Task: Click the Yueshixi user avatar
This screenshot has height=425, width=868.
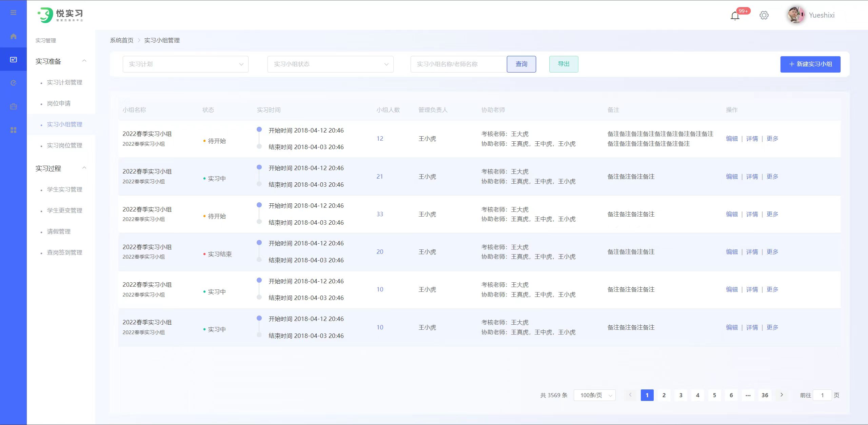Action: click(795, 15)
